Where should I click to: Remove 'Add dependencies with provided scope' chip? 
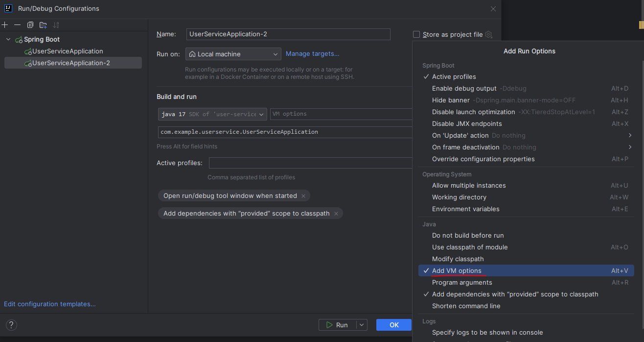[x=336, y=214]
